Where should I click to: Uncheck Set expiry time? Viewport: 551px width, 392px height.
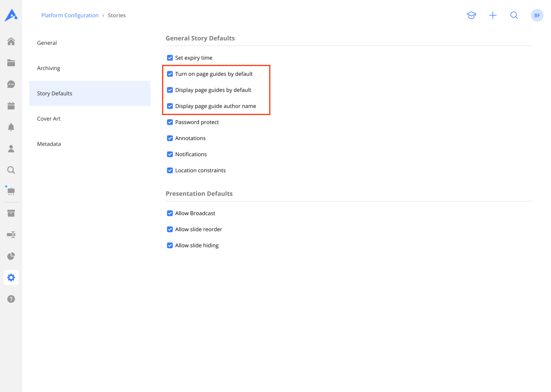click(x=170, y=58)
